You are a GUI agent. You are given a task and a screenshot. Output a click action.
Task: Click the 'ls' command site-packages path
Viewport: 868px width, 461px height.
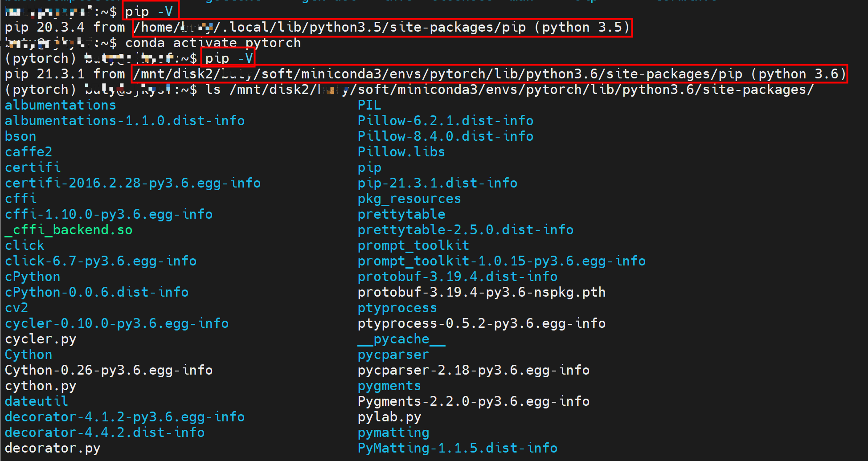522,90
